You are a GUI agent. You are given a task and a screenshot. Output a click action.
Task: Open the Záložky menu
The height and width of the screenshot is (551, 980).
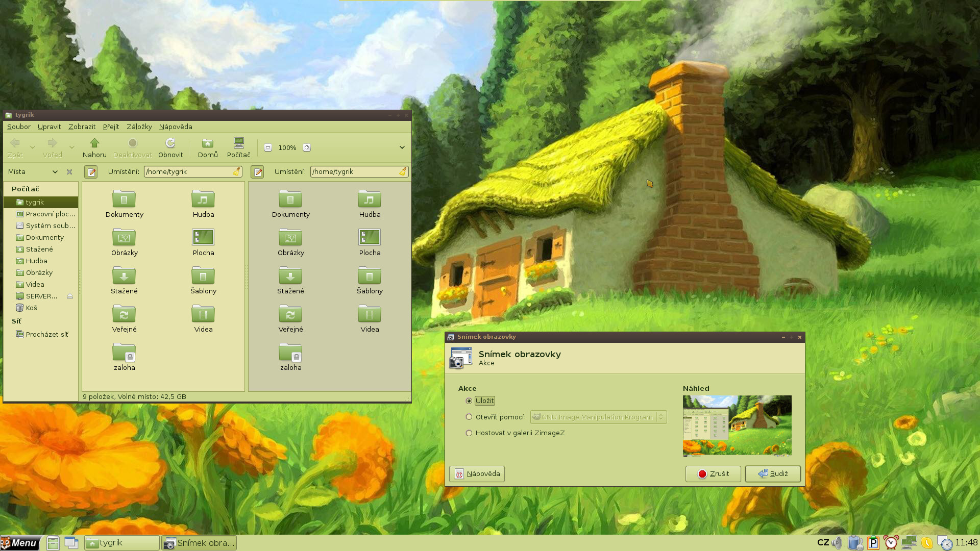pos(139,127)
